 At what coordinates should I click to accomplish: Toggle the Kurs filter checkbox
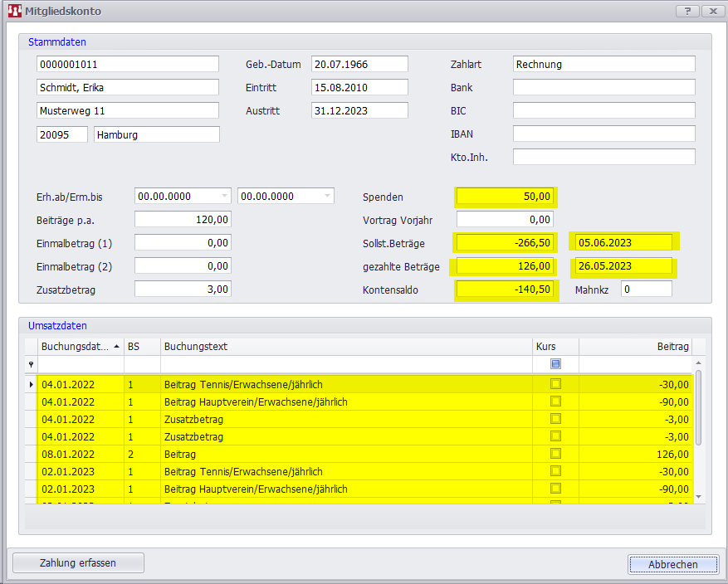tap(555, 363)
